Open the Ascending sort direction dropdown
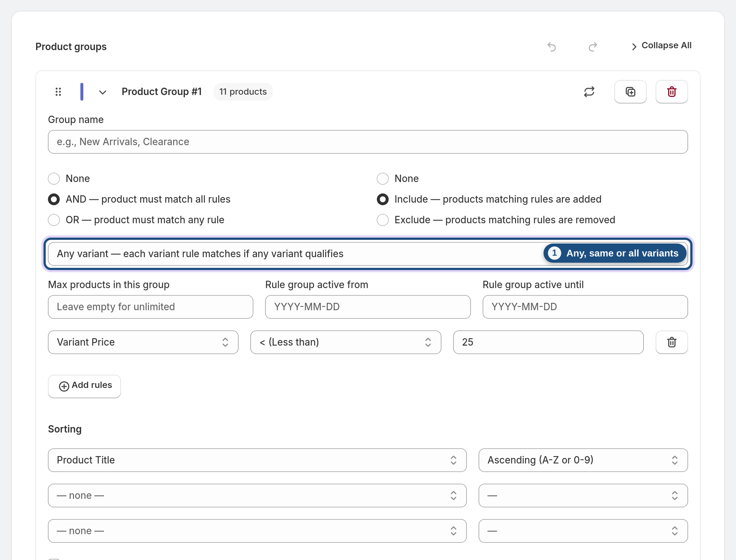This screenshot has height=560, width=736. (x=583, y=460)
